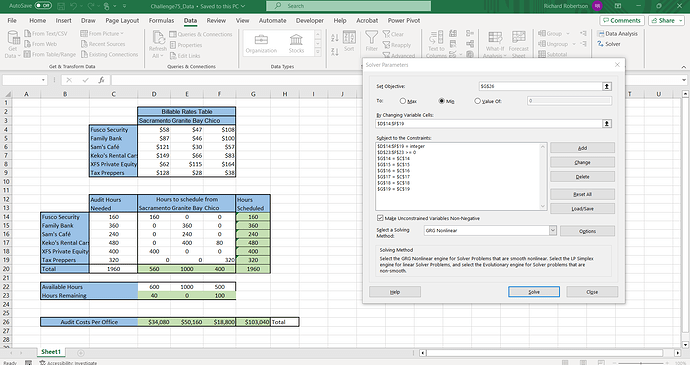Sort A to Z ascending icon
The height and width of the screenshot is (365, 690).
click(x=335, y=38)
